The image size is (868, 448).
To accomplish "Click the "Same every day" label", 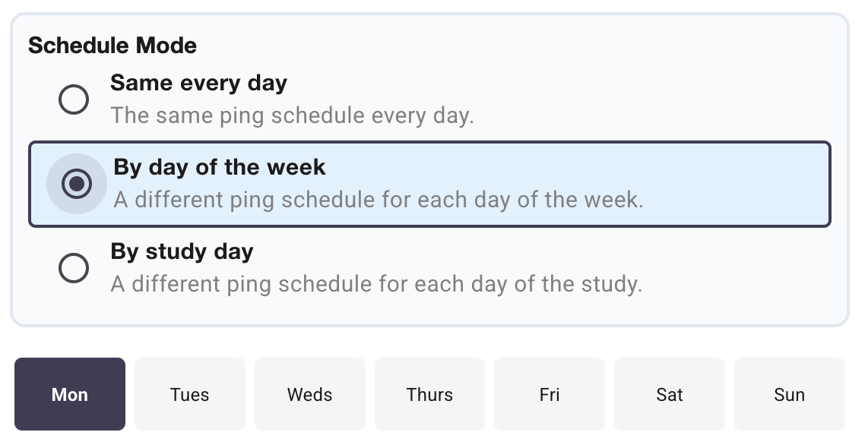I will [199, 83].
